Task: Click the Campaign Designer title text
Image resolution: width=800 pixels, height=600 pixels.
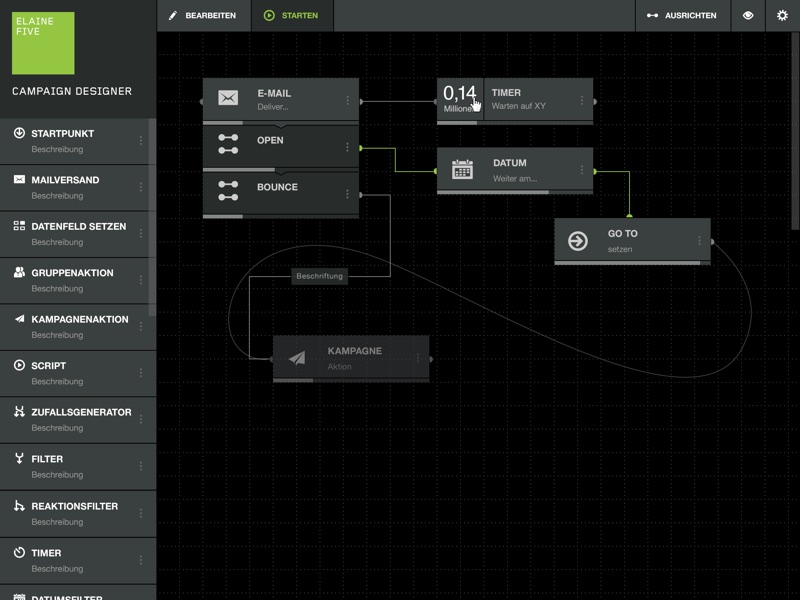Action: (72, 91)
